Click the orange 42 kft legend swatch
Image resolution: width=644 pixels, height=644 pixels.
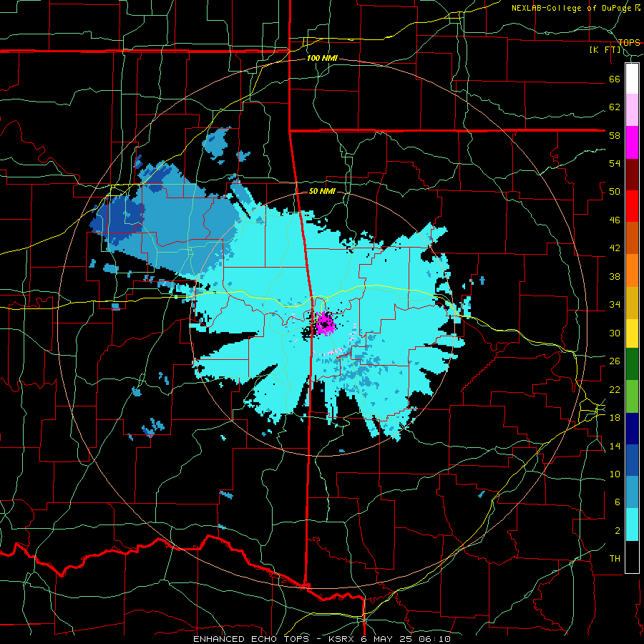tap(632, 270)
